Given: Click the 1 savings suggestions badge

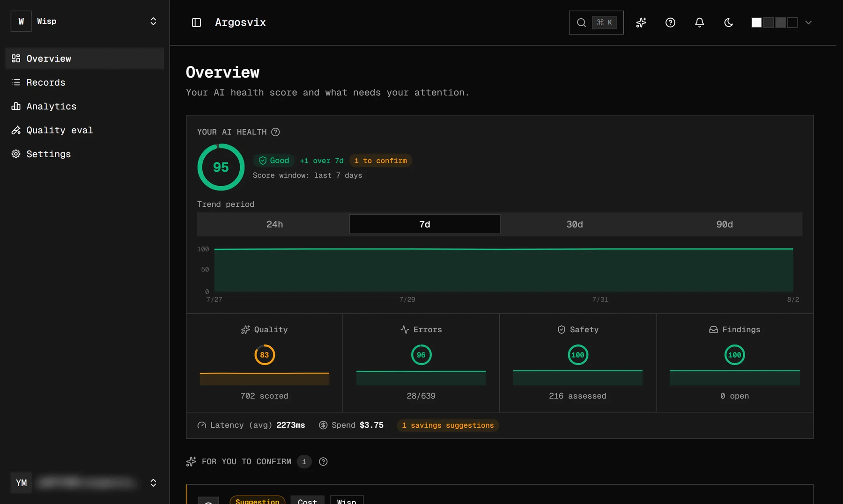Looking at the screenshot, I should (x=448, y=425).
